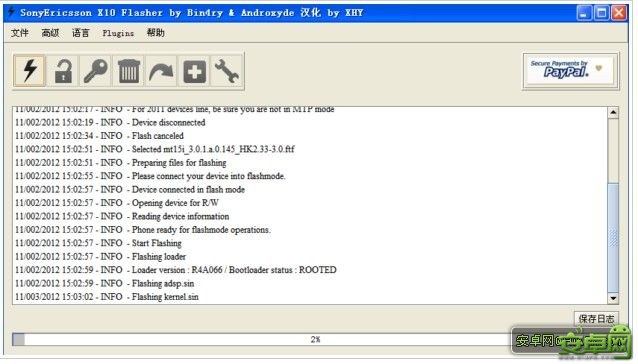Click the open padlock unlock icon

click(63, 71)
